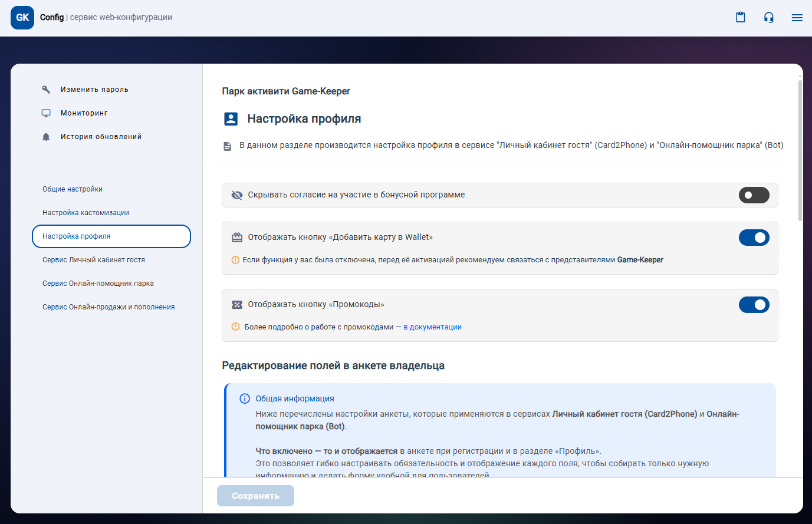Follow the «в документации» link
The width and height of the screenshot is (812, 524).
[x=432, y=327]
